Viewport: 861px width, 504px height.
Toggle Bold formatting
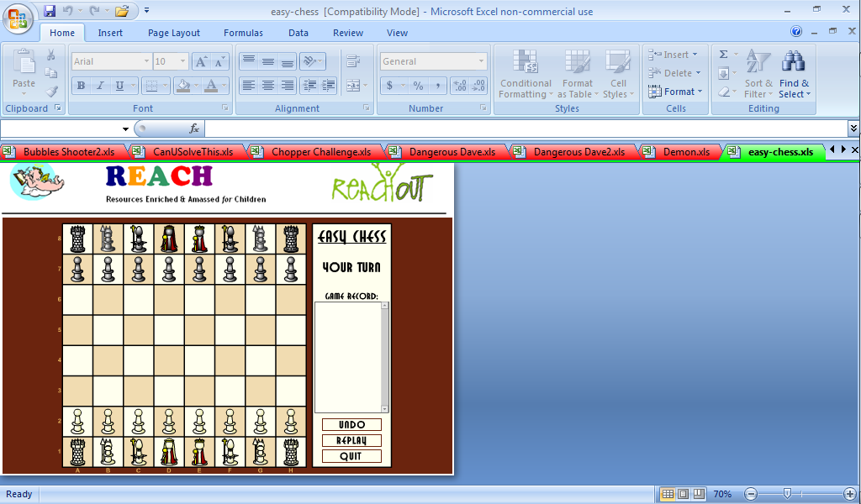[x=82, y=86]
